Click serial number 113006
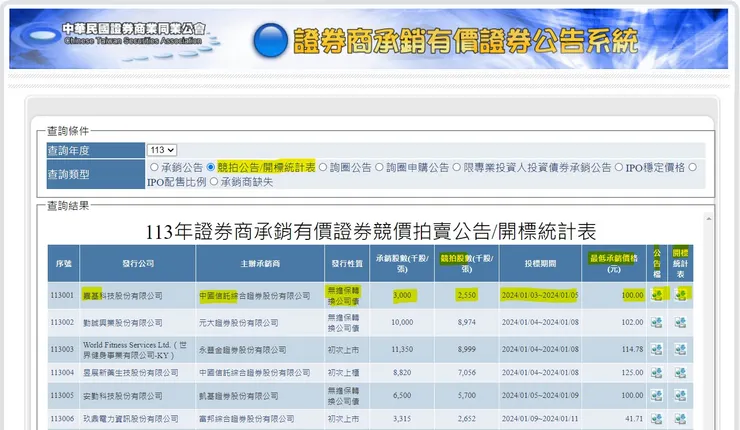Image resolution: width=740 pixels, height=430 pixels. click(x=62, y=418)
